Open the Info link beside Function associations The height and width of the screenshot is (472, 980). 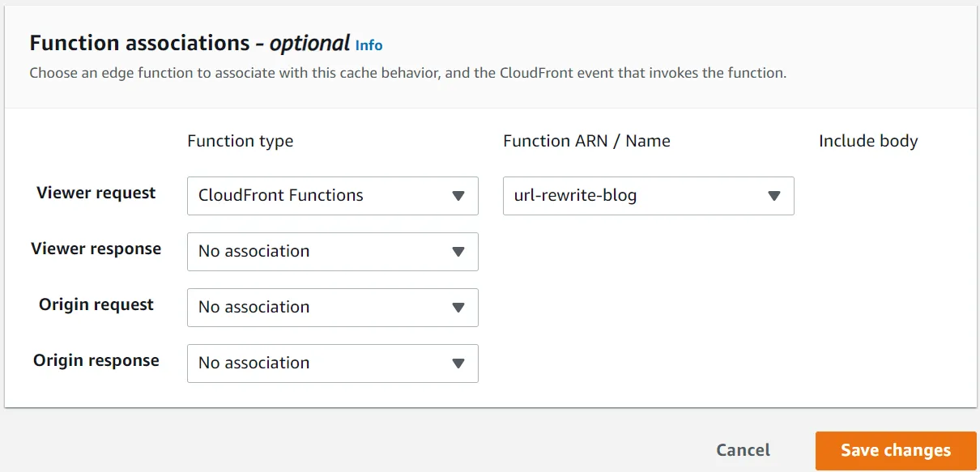(x=369, y=45)
